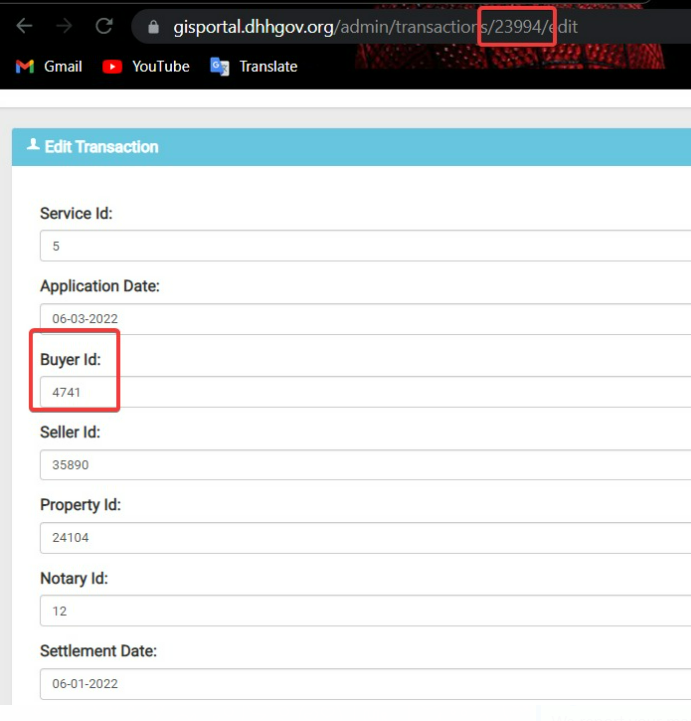The height and width of the screenshot is (721, 691).
Task: Click the Edit Transaction heading
Action: [101, 147]
